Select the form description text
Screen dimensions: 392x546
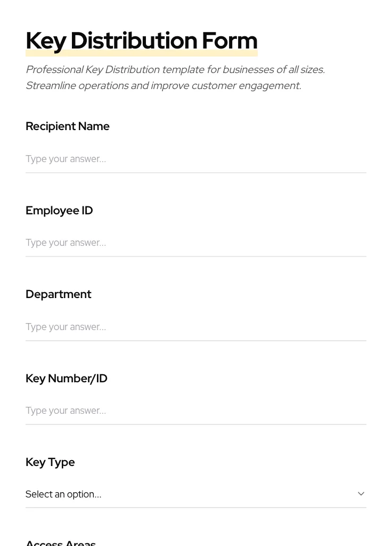[x=175, y=77]
